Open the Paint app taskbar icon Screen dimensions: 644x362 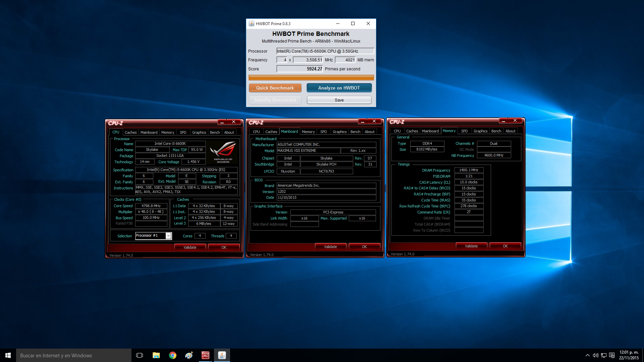(189, 355)
